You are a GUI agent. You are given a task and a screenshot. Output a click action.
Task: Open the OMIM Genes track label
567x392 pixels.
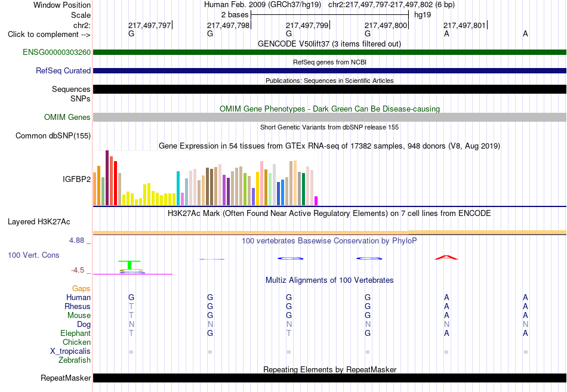pyautogui.click(x=67, y=117)
